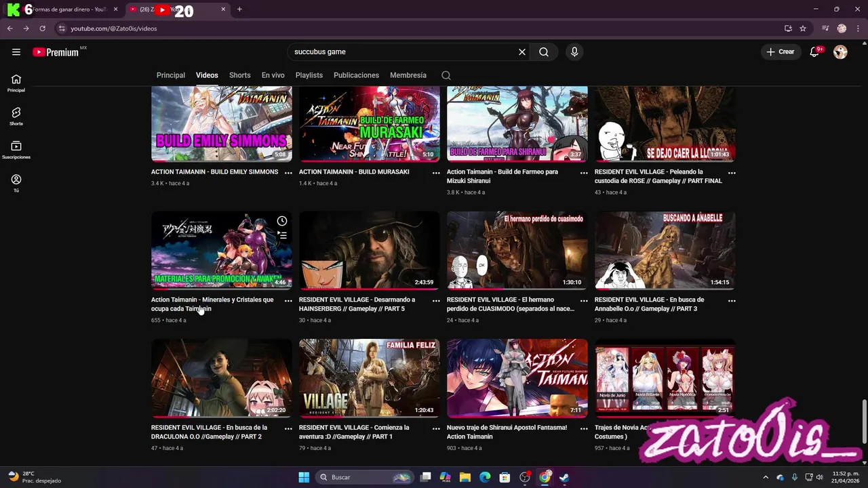
Task: Open 'ACTION TAIMANIN - BUILD MURASAKI' title
Action: click(354, 172)
